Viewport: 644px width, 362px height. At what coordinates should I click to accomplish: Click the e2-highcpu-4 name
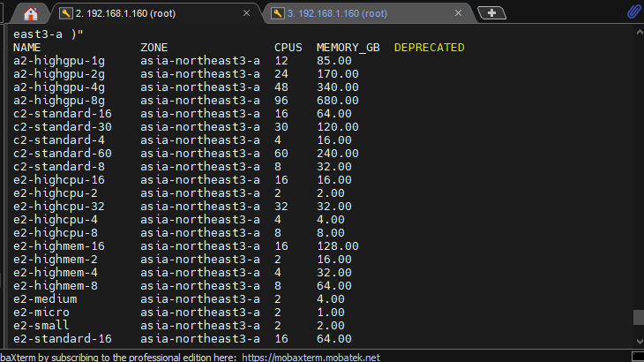(x=56, y=220)
